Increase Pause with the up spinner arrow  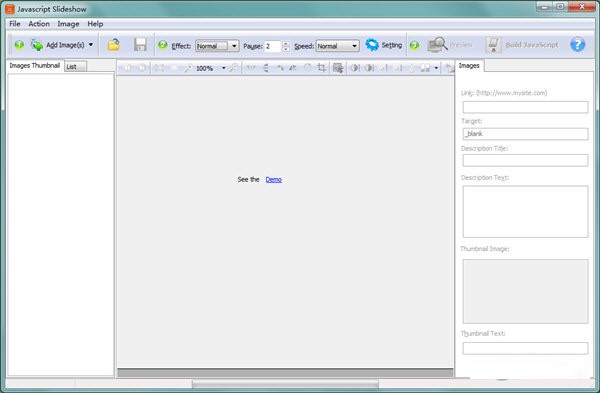click(x=285, y=44)
